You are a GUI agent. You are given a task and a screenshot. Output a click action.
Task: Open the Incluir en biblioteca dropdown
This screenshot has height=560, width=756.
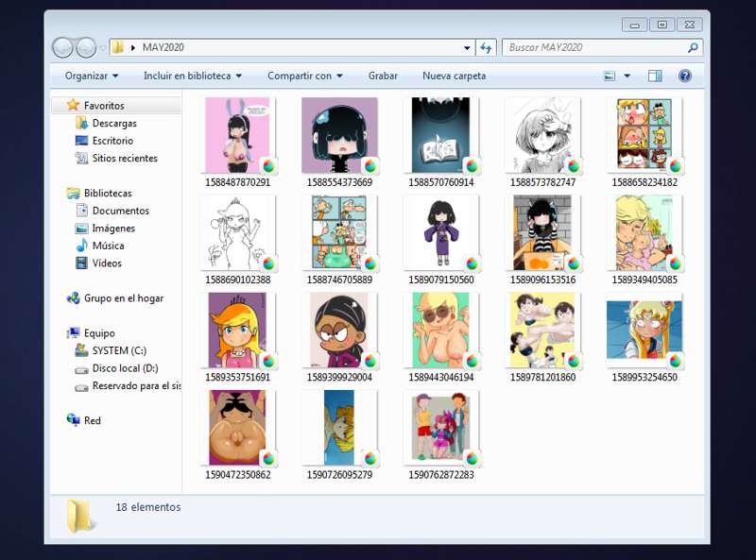click(192, 76)
